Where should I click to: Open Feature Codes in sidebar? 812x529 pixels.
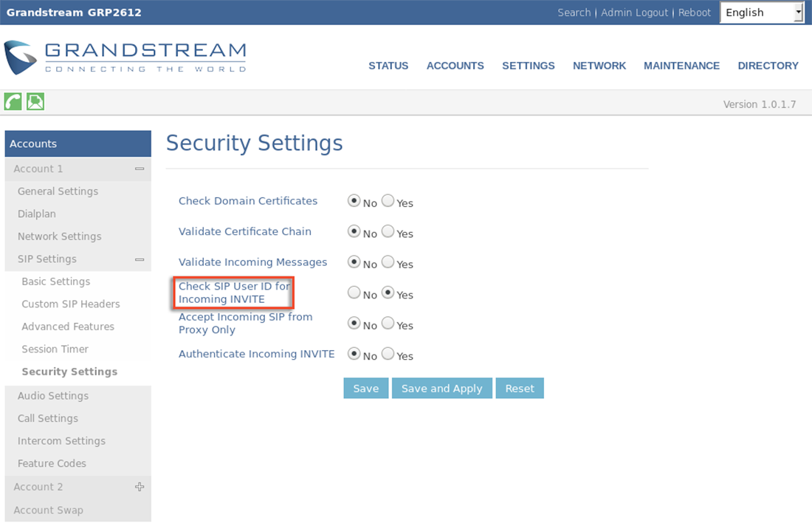52,463
